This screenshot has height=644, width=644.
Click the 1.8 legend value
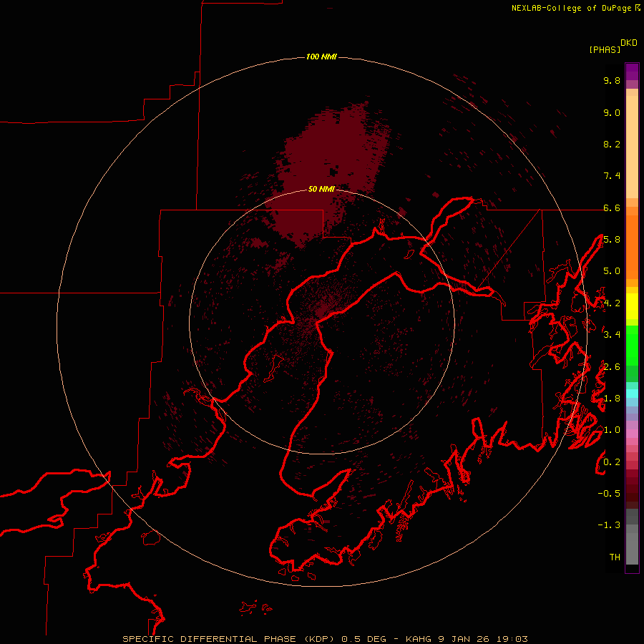(612, 399)
